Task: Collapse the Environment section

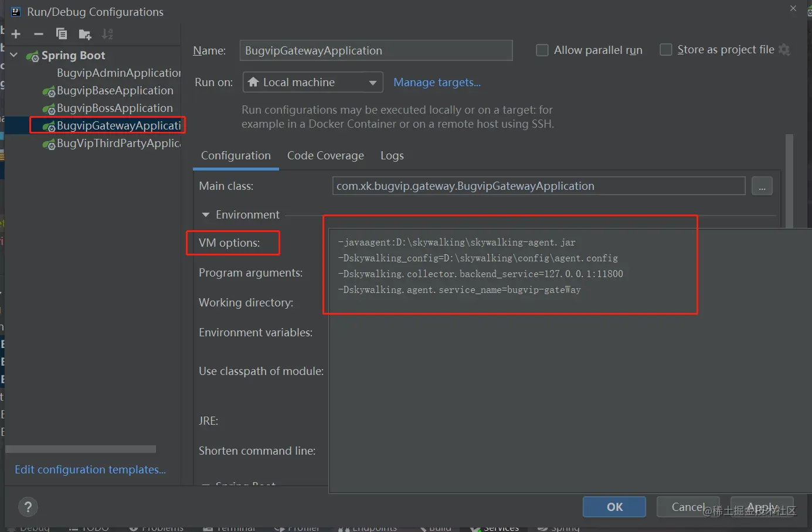Action: coord(206,215)
